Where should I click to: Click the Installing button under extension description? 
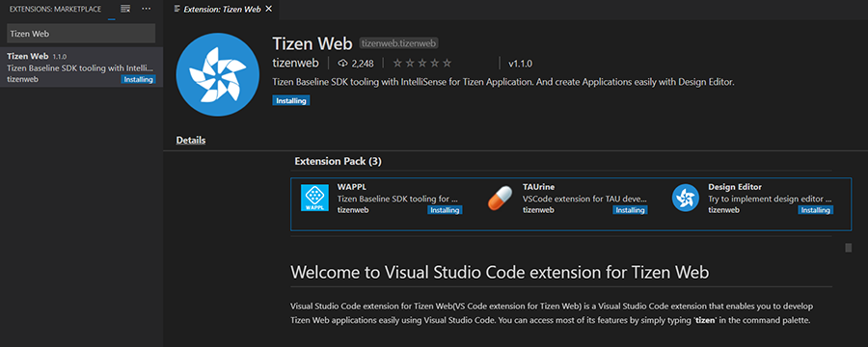click(x=291, y=101)
